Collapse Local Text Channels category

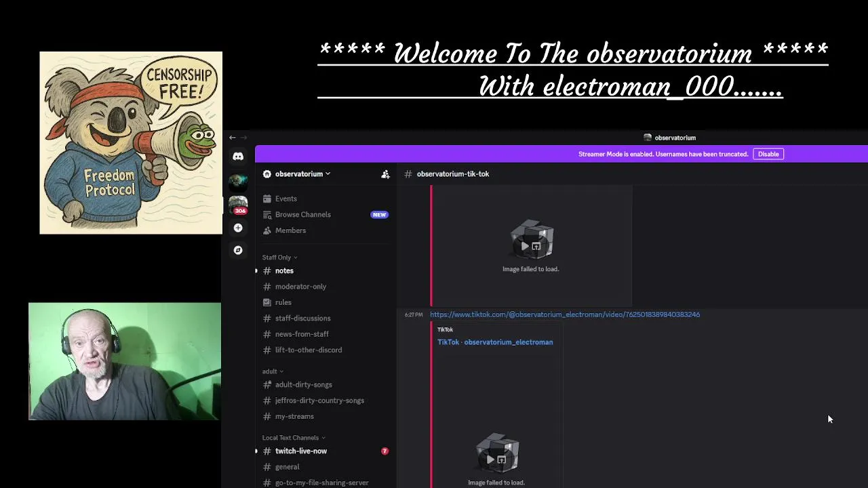[x=294, y=438]
